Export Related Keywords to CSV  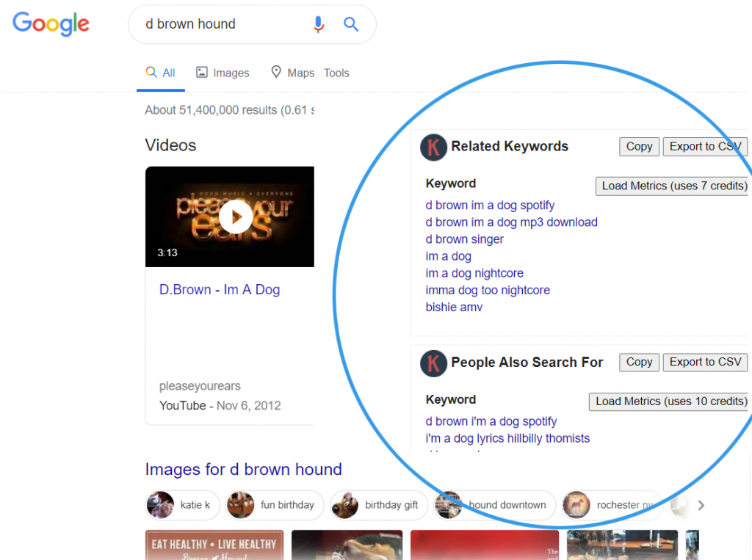coord(706,146)
